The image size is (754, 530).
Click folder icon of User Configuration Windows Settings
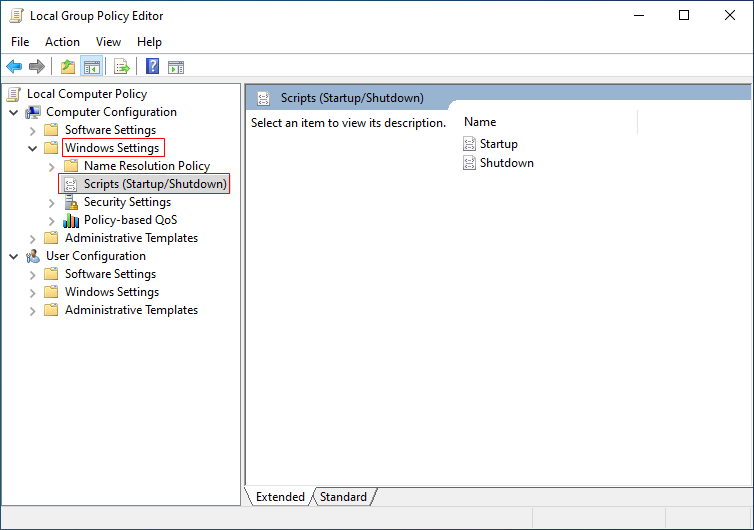point(51,292)
